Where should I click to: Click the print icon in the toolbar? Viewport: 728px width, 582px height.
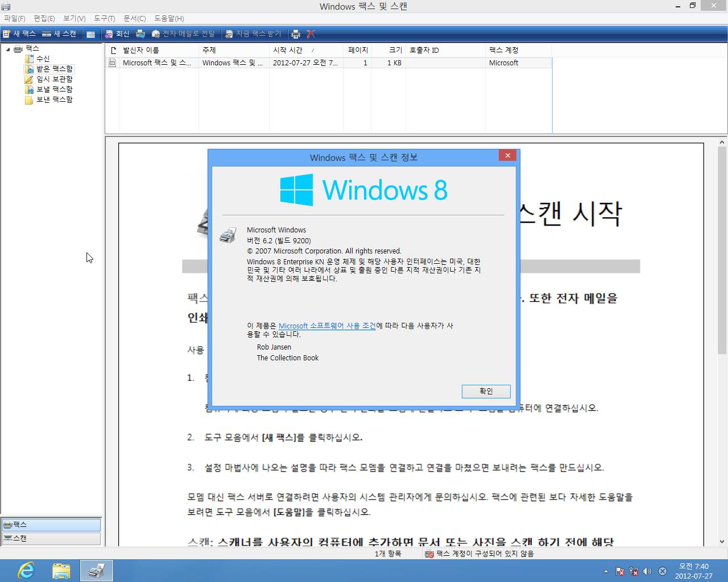click(296, 34)
